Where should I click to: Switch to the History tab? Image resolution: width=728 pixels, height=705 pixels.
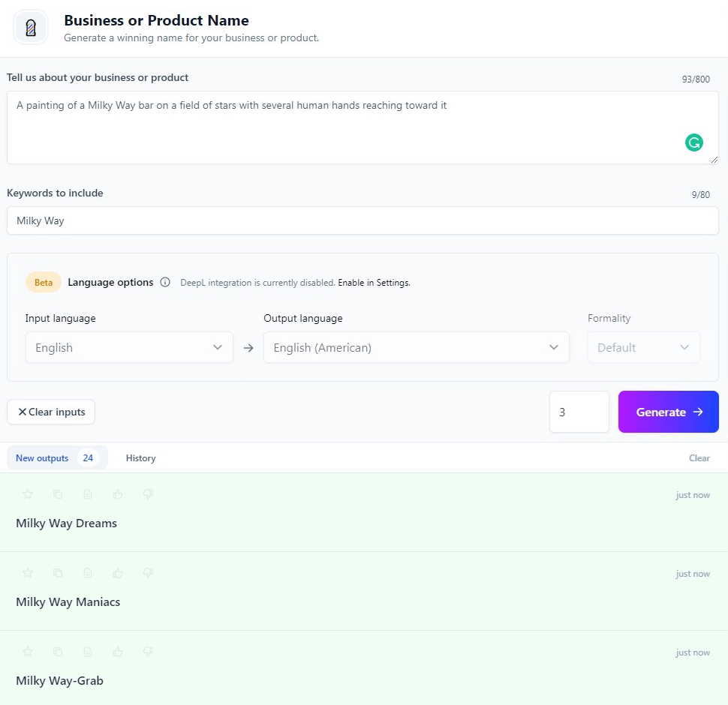pyautogui.click(x=140, y=457)
